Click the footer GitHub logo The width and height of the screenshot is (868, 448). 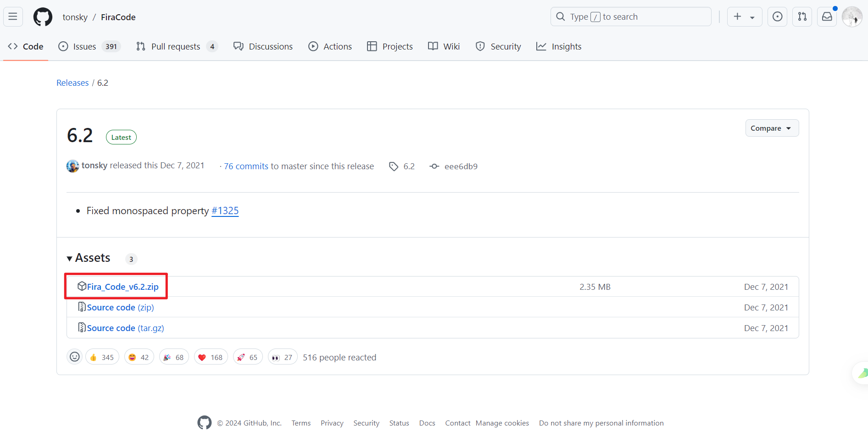(205, 422)
